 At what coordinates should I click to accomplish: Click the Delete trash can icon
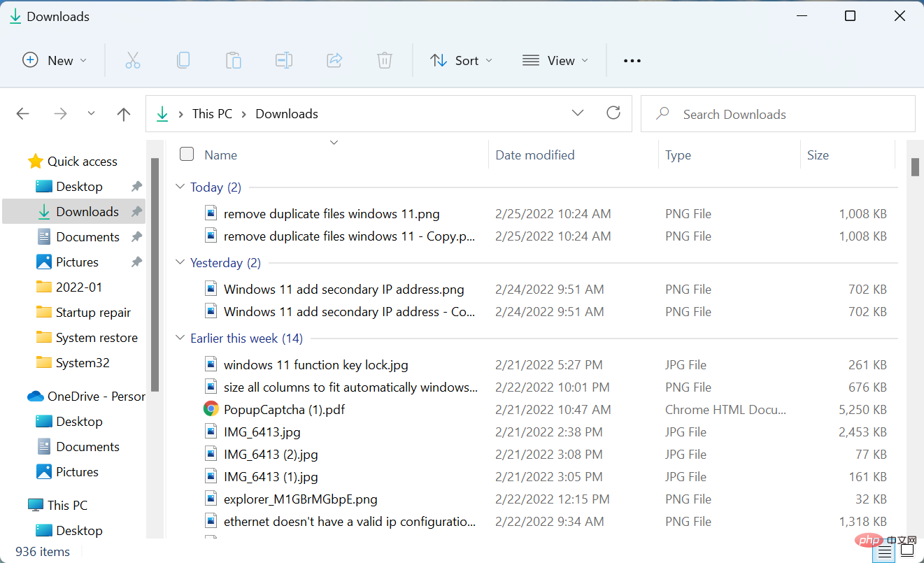pos(385,61)
